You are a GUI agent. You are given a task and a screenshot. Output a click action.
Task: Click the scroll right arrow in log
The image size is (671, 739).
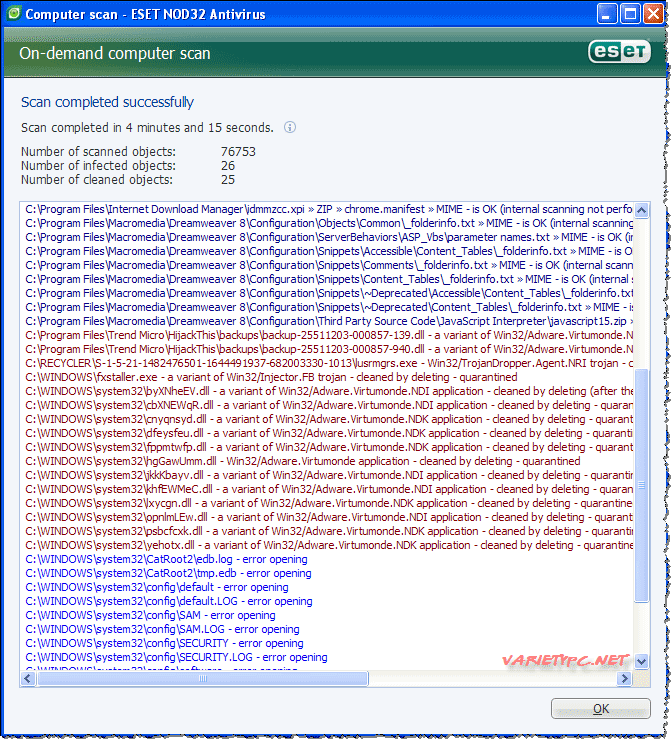point(624,679)
